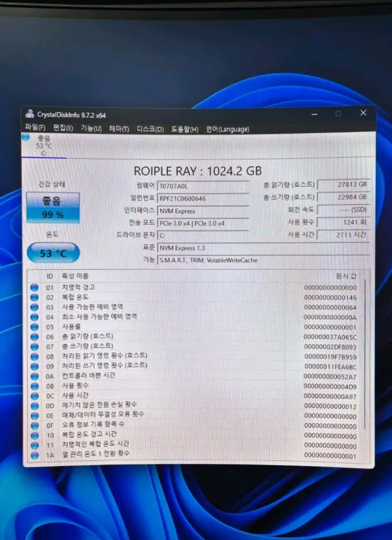392x540 pixels.
Task: Click the standard field NVM Express 1.3
Action: click(263, 248)
